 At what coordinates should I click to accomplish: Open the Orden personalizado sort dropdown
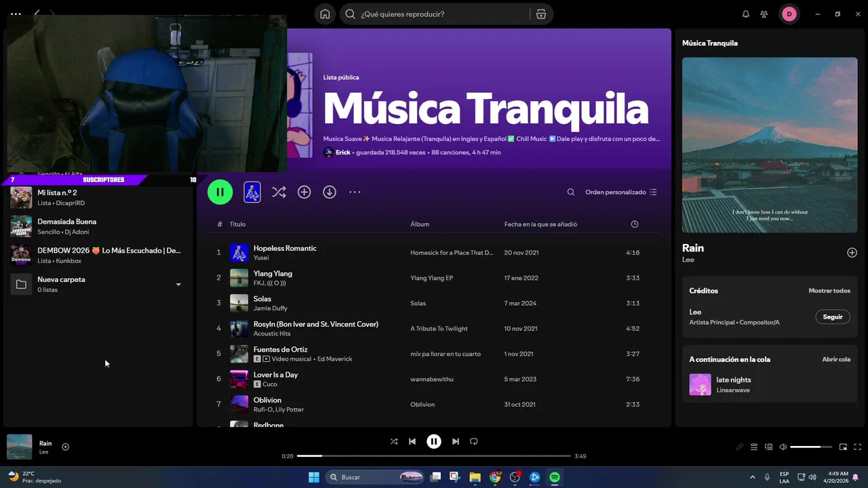click(621, 192)
